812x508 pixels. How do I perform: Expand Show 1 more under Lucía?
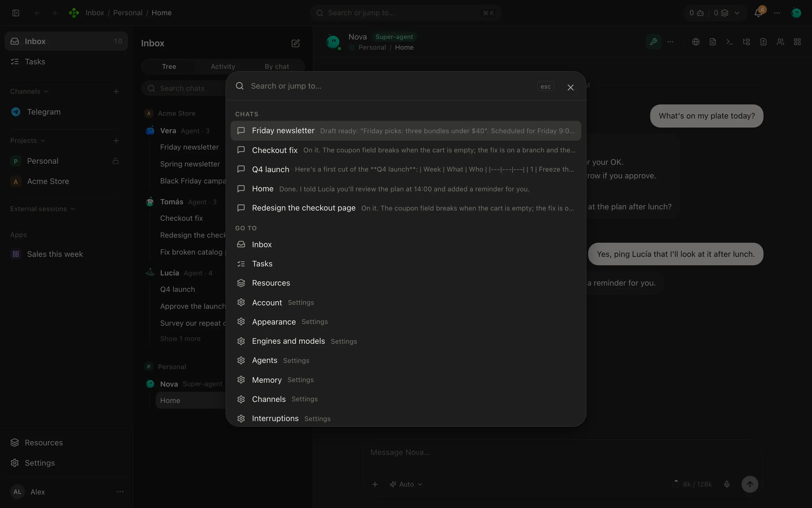click(x=180, y=339)
